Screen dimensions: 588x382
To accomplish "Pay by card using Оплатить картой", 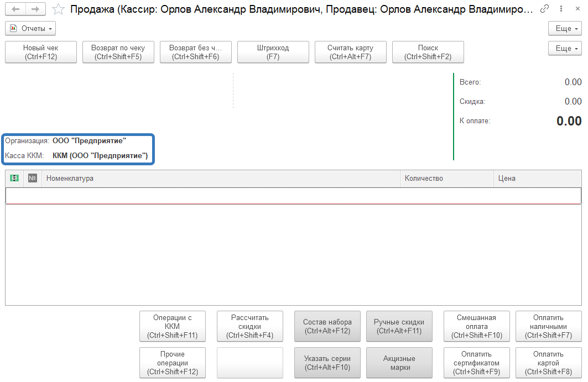I will tap(548, 363).
